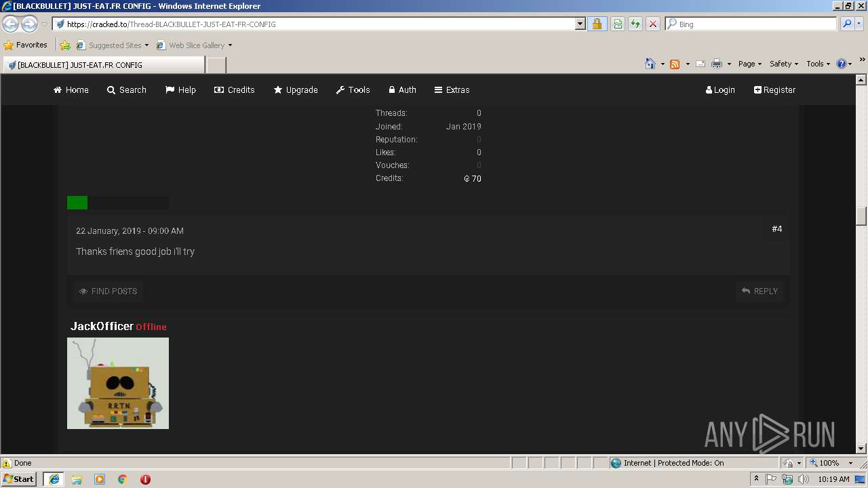Click the Start button

(19, 479)
